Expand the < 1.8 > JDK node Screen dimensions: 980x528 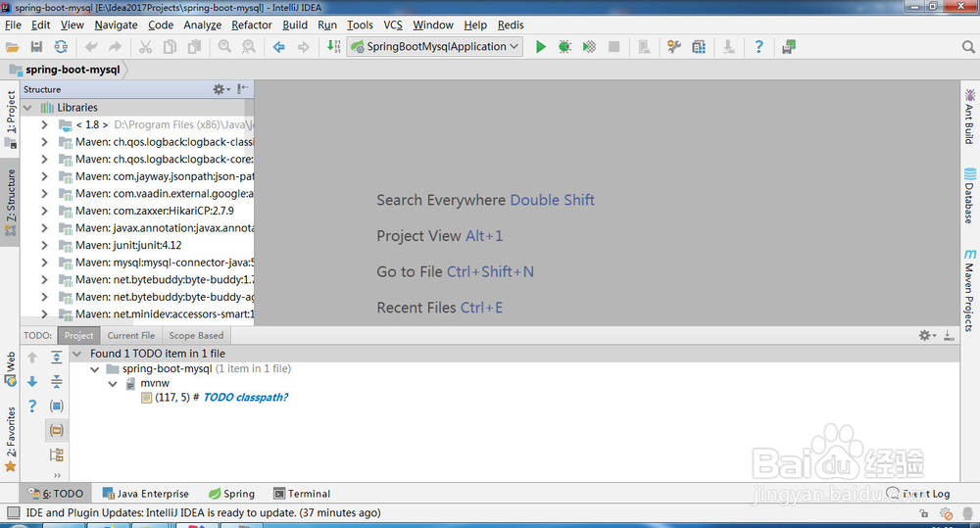(44, 125)
